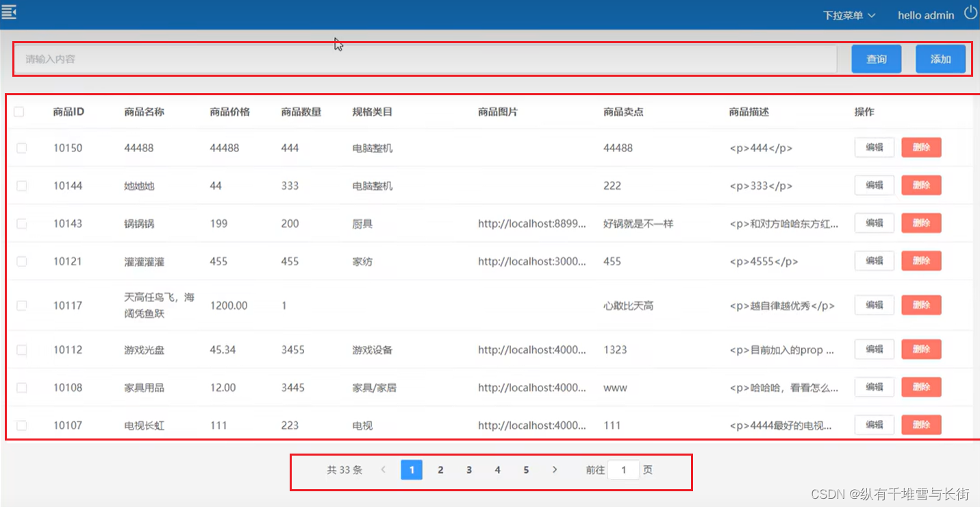The image size is (980, 507).
Task: Edit product 10121 with 编辑
Action: [x=875, y=260]
